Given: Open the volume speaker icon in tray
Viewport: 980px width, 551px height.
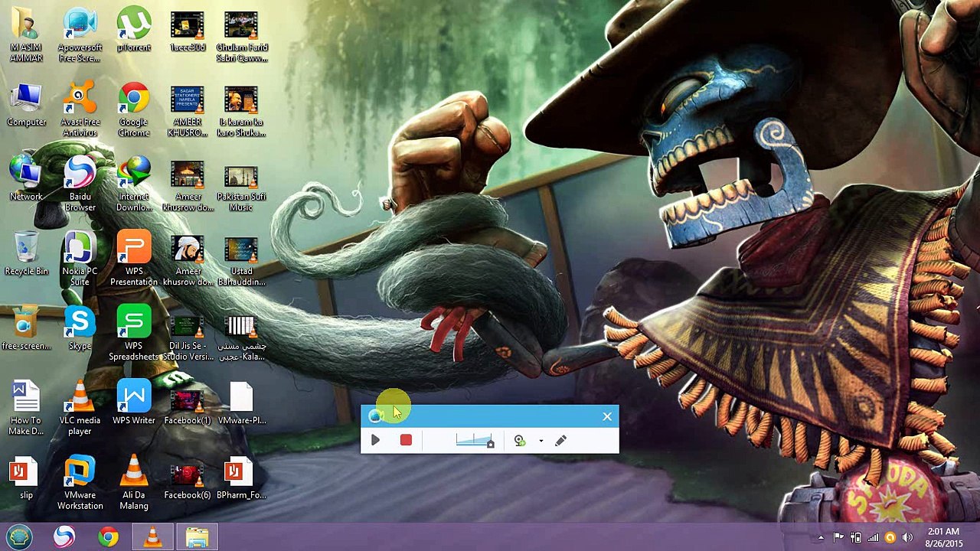Looking at the screenshot, I should pos(907,537).
